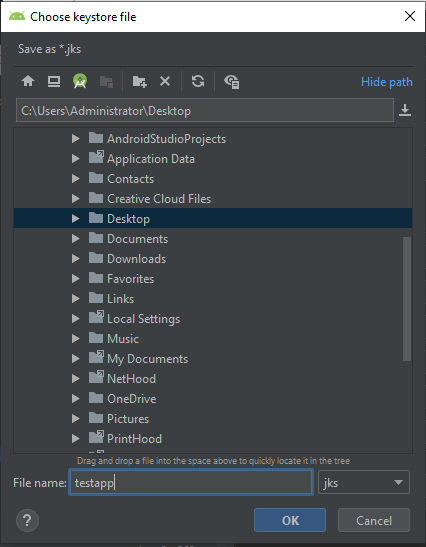Open the jks file type dropdown
Image resolution: width=426 pixels, height=547 pixels.
tap(364, 482)
